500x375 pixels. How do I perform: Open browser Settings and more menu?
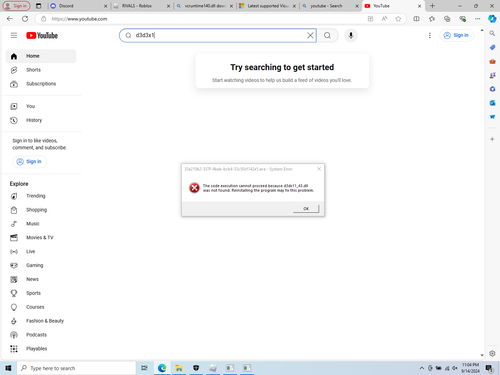(x=478, y=19)
